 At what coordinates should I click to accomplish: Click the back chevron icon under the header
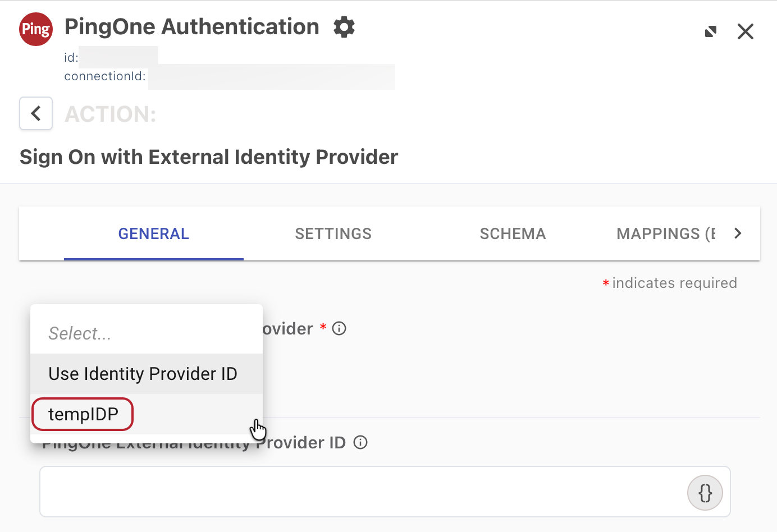tap(35, 113)
